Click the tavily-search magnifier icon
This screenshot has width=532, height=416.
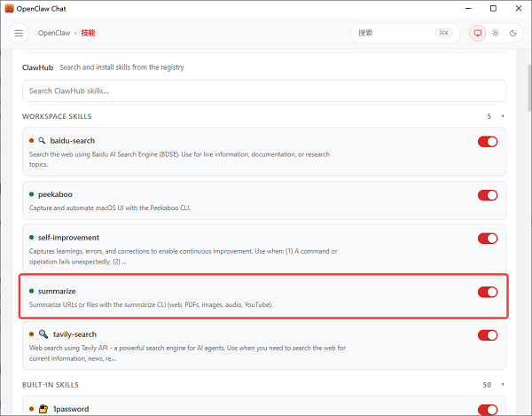[x=43, y=334]
